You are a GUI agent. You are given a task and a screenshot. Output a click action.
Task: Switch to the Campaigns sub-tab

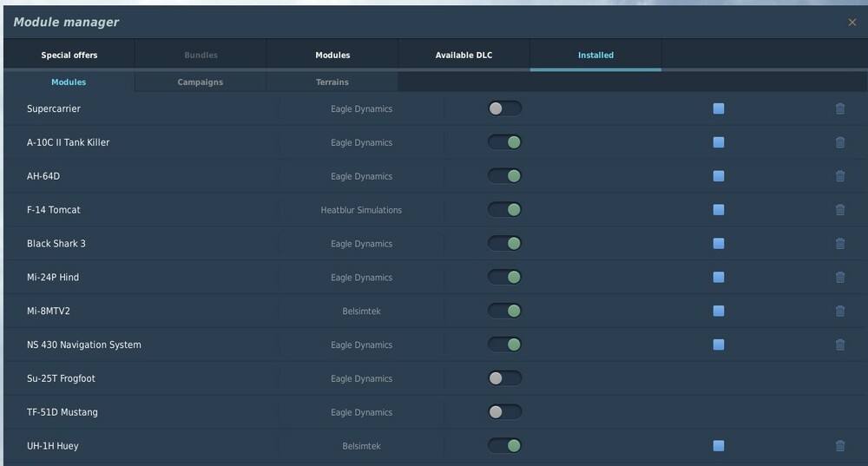[201, 82]
